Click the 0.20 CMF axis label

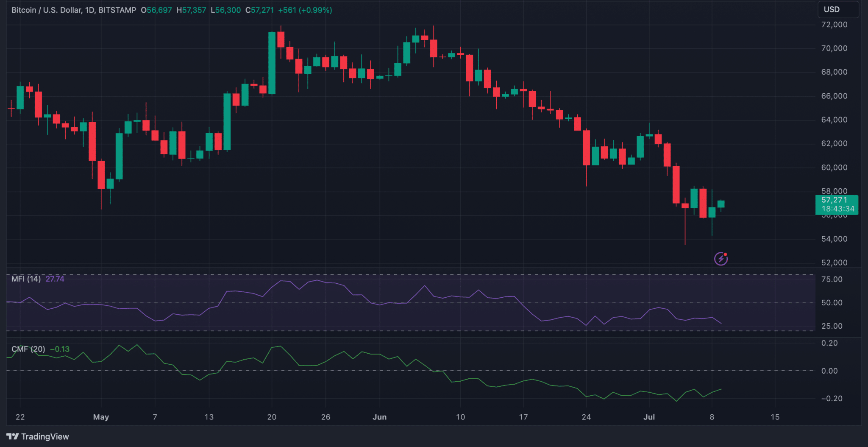coord(829,343)
